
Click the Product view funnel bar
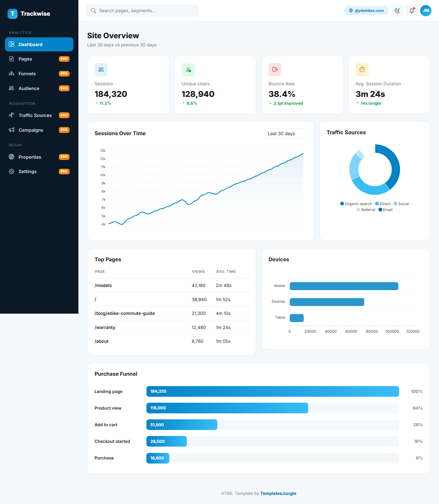[x=227, y=408]
